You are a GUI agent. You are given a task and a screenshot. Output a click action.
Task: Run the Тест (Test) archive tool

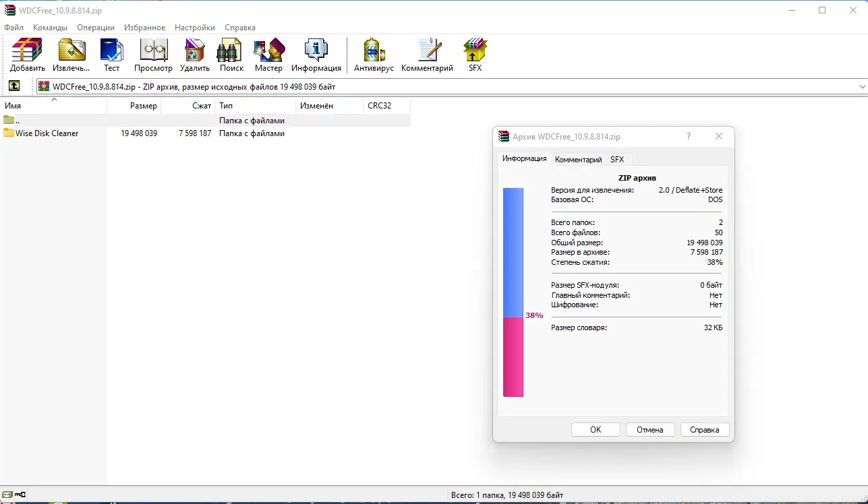pyautogui.click(x=111, y=54)
